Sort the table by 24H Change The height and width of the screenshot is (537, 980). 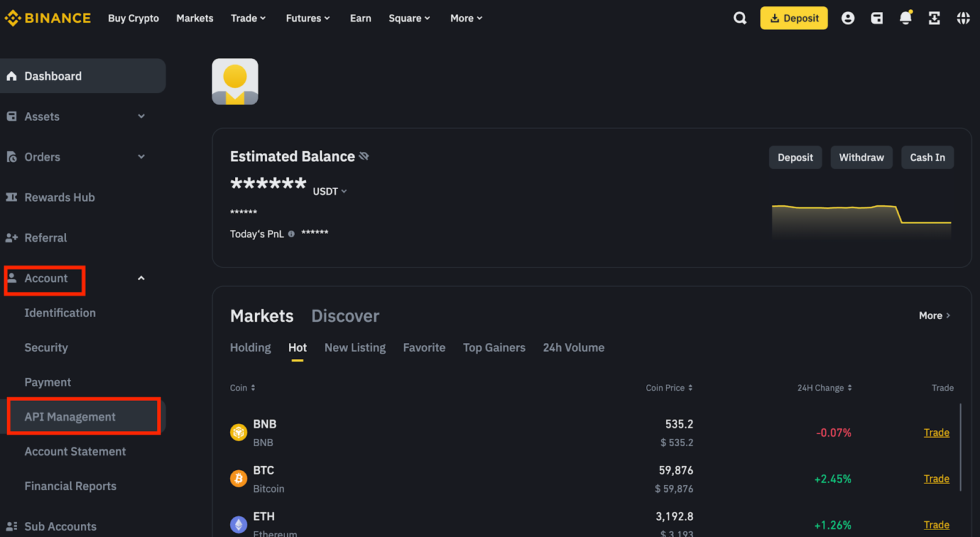824,388
